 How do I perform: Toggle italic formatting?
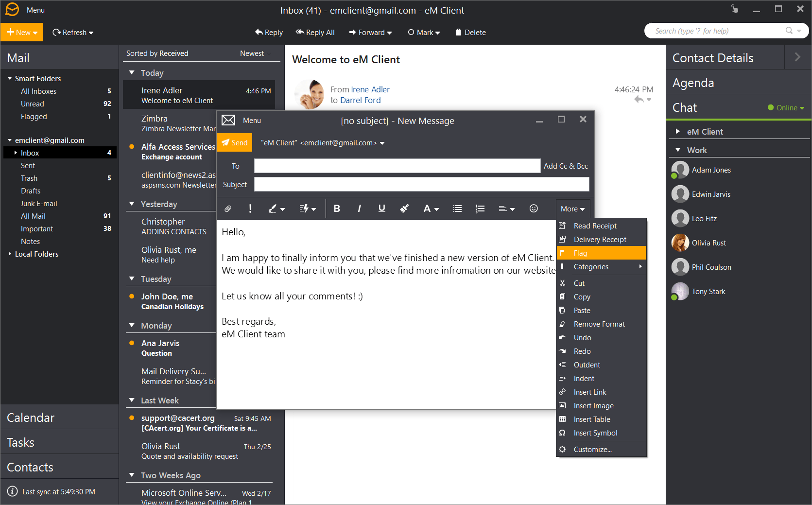pyautogui.click(x=359, y=208)
